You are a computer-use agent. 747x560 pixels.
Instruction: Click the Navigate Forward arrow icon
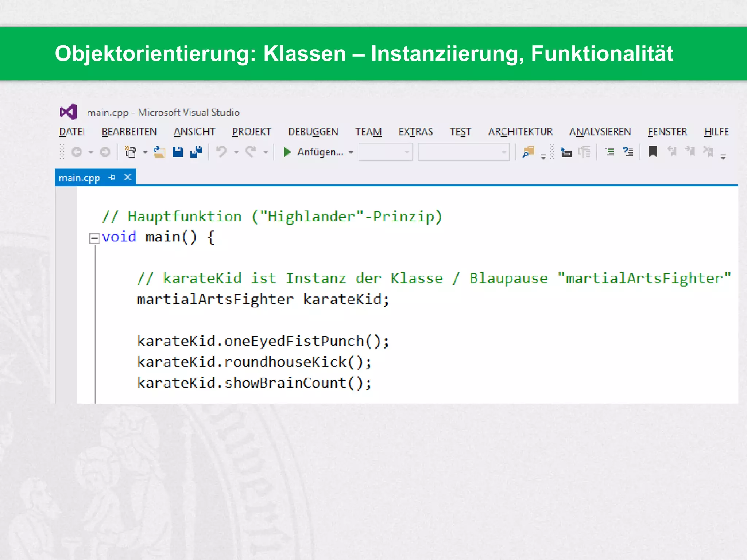point(105,152)
